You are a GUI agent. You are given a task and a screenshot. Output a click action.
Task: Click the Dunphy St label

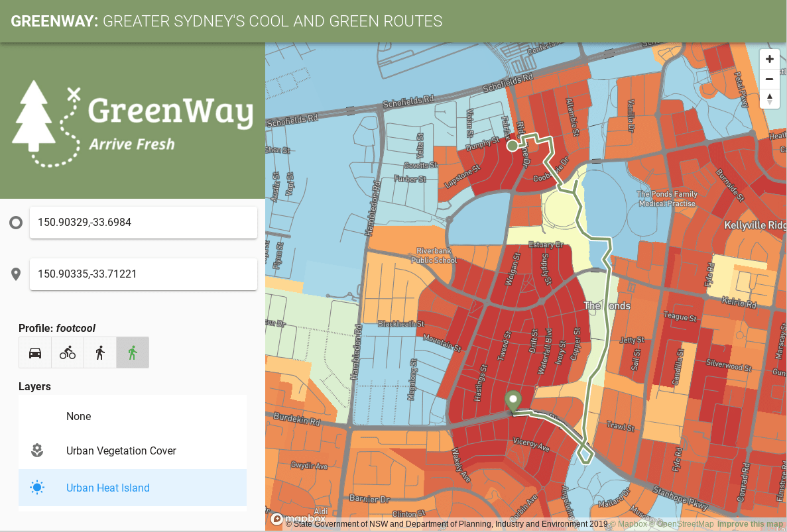pyautogui.click(x=482, y=144)
